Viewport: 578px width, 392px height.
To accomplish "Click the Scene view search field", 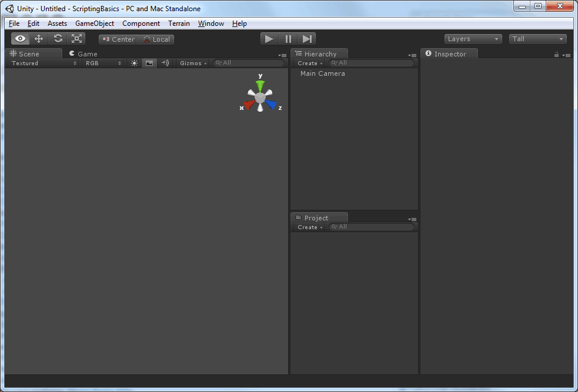I will (249, 63).
